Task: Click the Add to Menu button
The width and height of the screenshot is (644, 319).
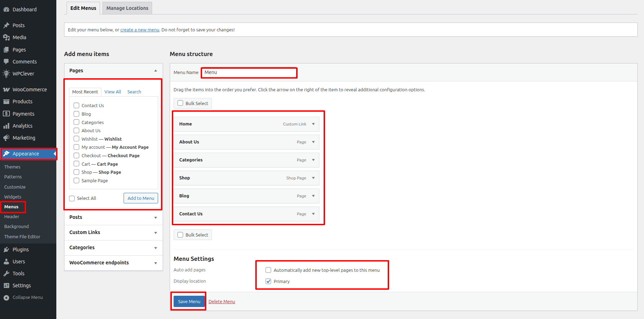Action: (141, 198)
